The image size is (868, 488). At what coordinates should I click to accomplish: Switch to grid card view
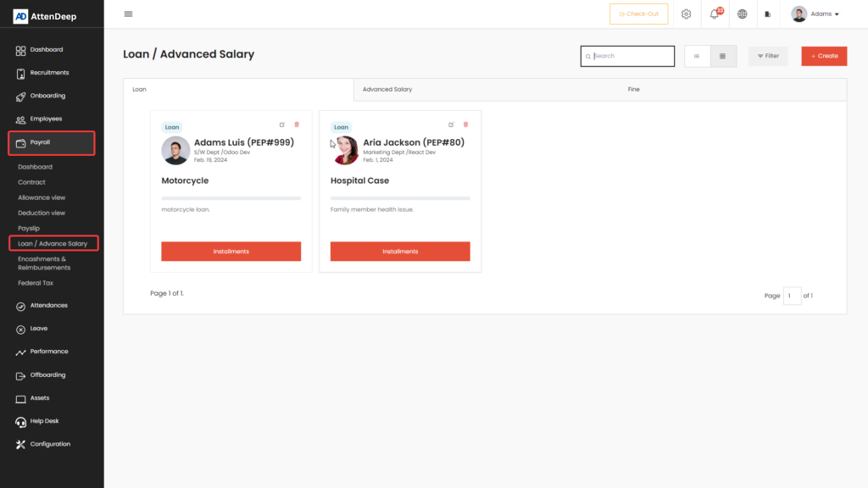(x=723, y=56)
